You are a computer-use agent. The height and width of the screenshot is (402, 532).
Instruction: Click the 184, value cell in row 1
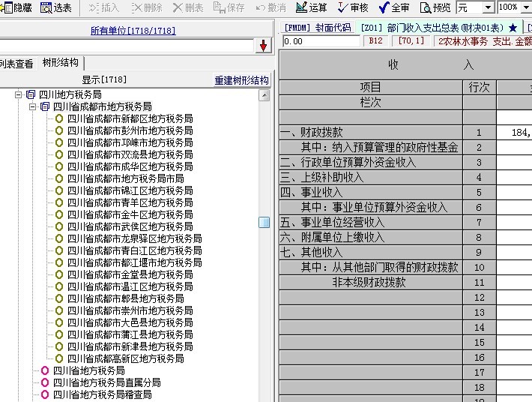point(514,133)
